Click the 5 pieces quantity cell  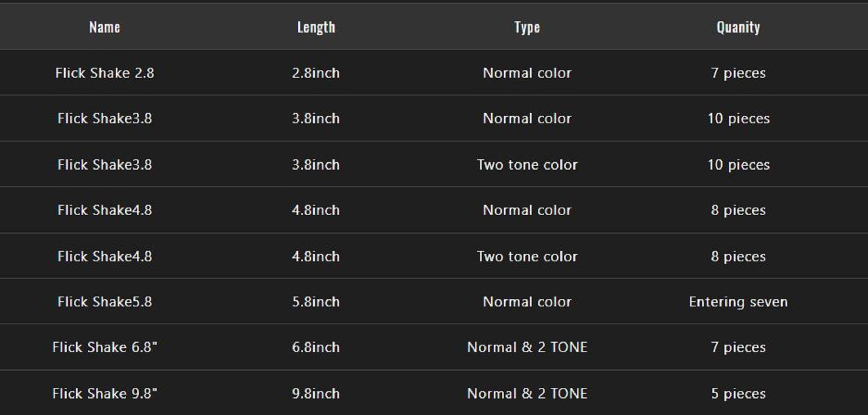pos(738,393)
